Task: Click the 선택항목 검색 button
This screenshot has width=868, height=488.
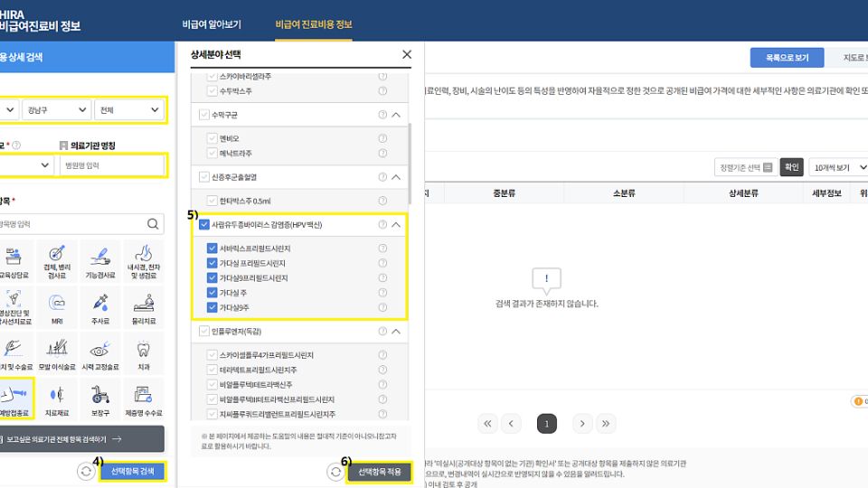Action: [133, 472]
